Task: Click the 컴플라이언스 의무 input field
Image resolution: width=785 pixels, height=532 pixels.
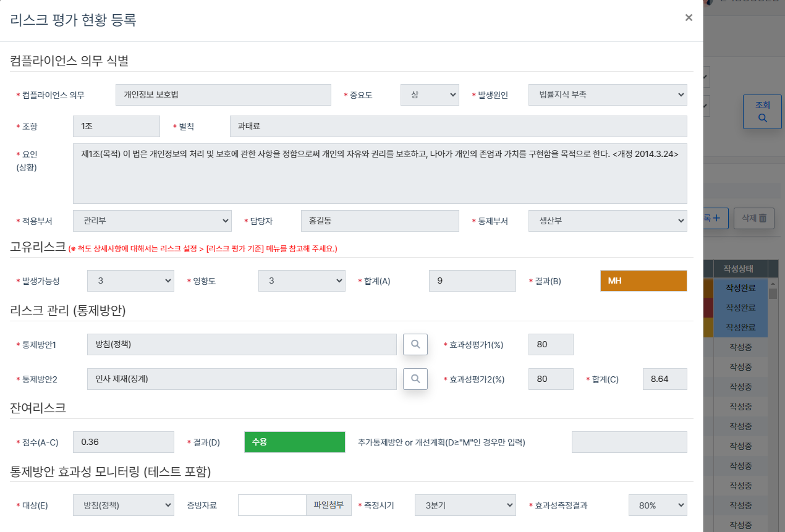Action: point(223,95)
